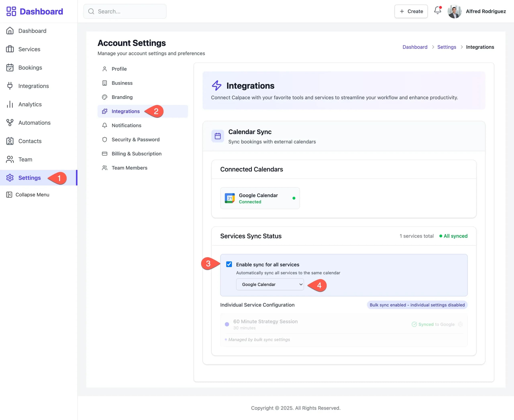Click the Create button
This screenshot has width=514, height=420.
click(x=411, y=11)
